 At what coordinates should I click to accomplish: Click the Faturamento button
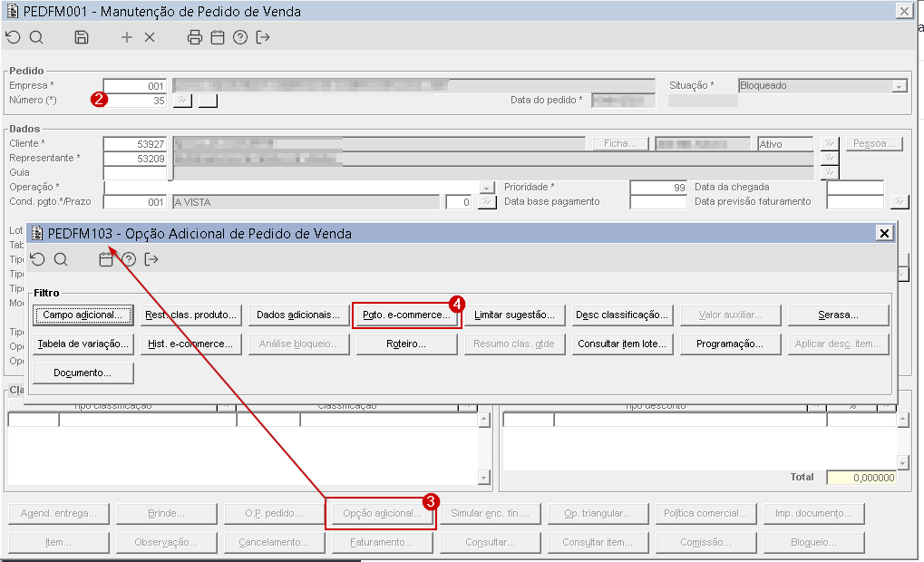point(382,543)
